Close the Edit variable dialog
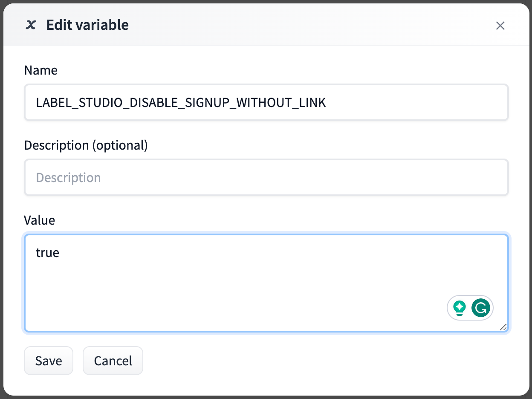 click(x=500, y=26)
